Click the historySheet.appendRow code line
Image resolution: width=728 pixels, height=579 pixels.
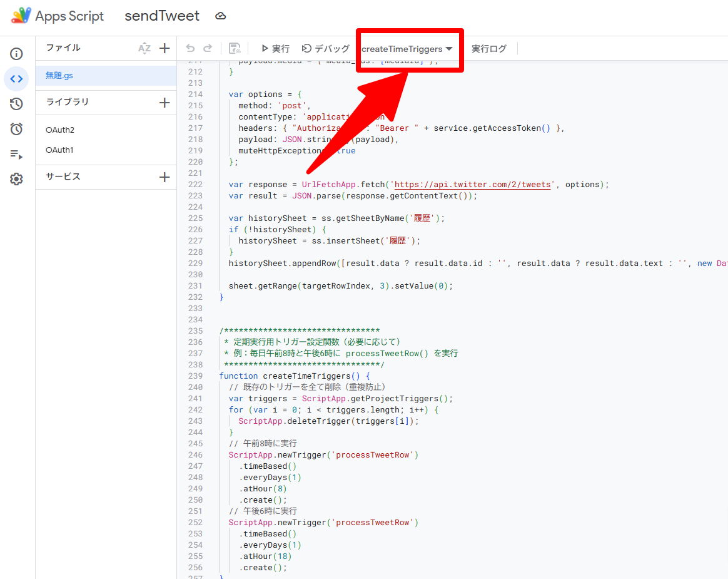click(x=478, y=264)
